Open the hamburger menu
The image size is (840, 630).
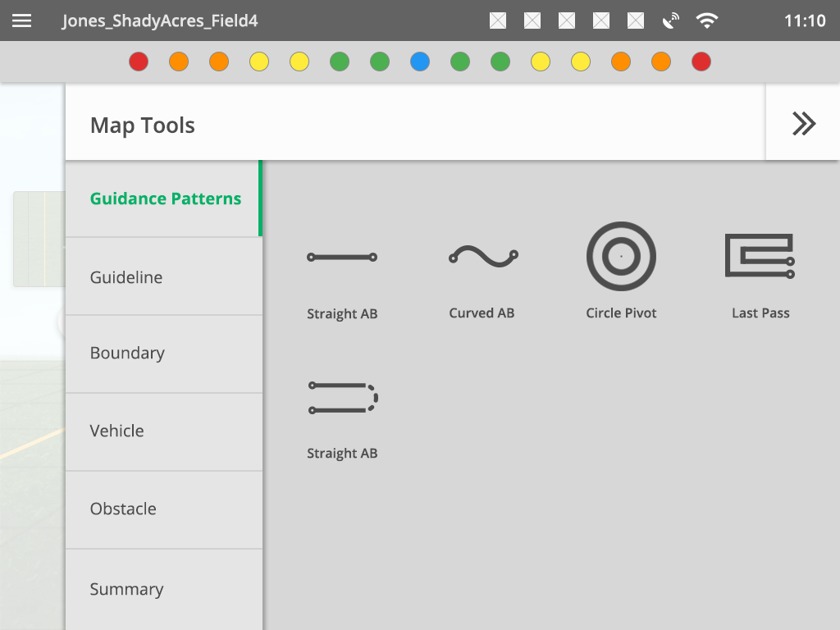[x=22, y=21]
